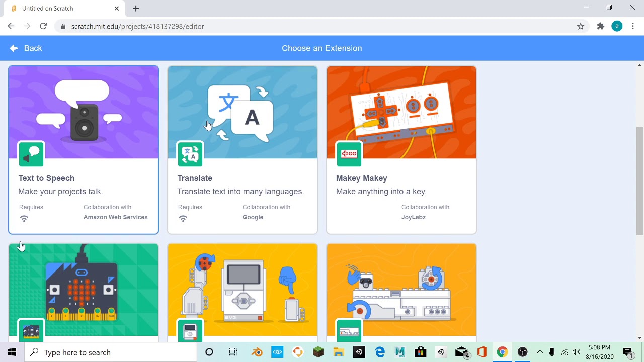Open the Chrome three-dot menu
This screenshot has width=644, height=362.
[x=633, y=26]
